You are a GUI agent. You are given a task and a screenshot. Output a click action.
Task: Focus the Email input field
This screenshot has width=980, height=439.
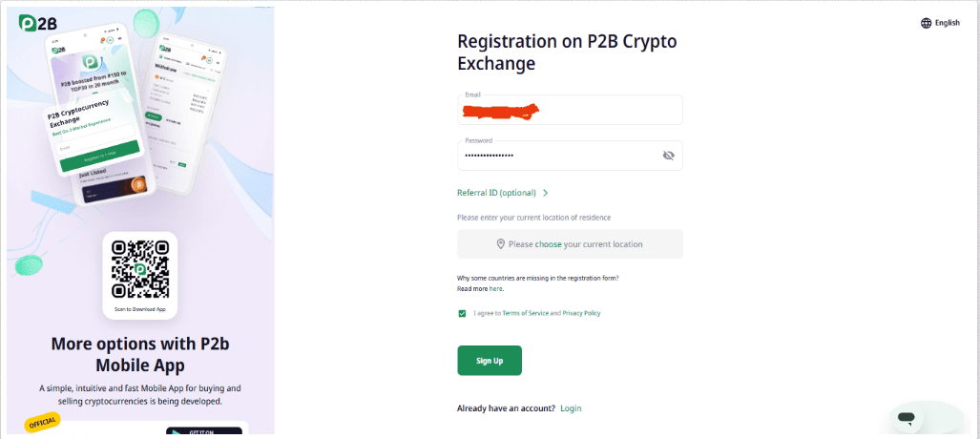click(x=570, y=110)
